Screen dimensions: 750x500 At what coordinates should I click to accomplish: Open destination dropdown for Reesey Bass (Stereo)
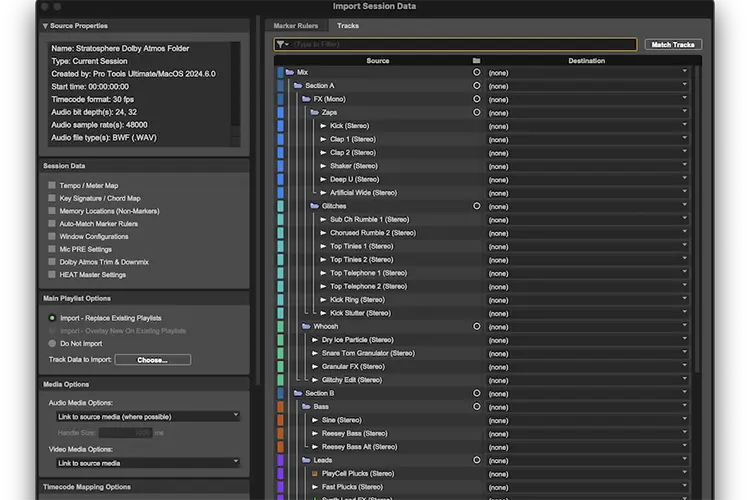point(588,434)
